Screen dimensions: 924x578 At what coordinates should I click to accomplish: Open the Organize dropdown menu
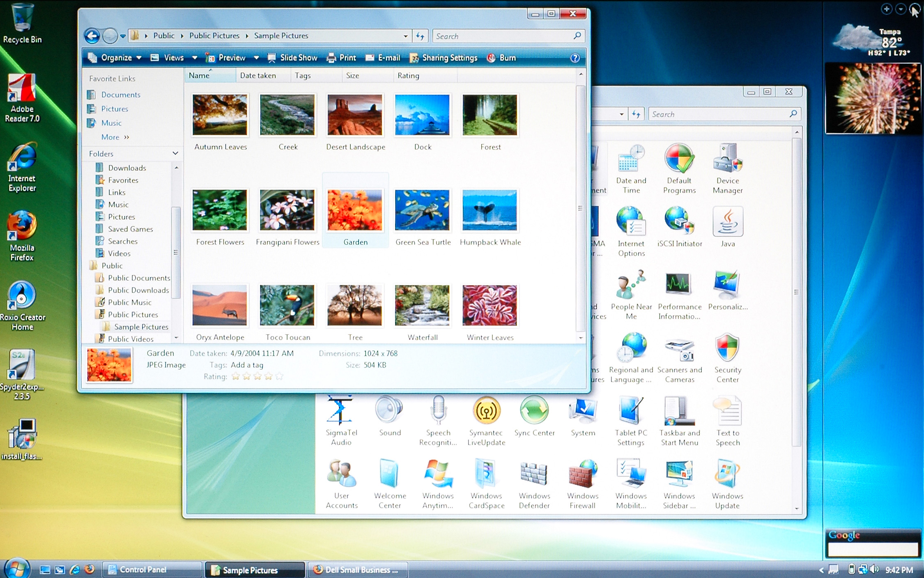pyautogui.click(x=115, y=58)
